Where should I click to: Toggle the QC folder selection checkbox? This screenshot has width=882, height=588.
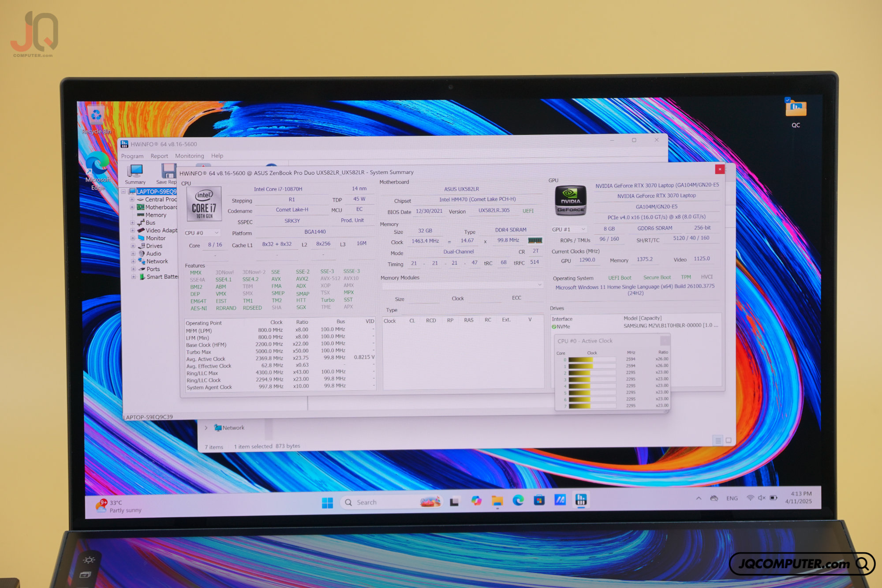788,100
